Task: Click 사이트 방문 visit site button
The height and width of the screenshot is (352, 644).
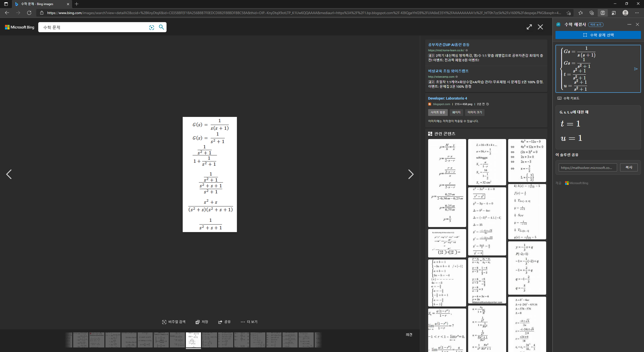Action: (438, 112)
